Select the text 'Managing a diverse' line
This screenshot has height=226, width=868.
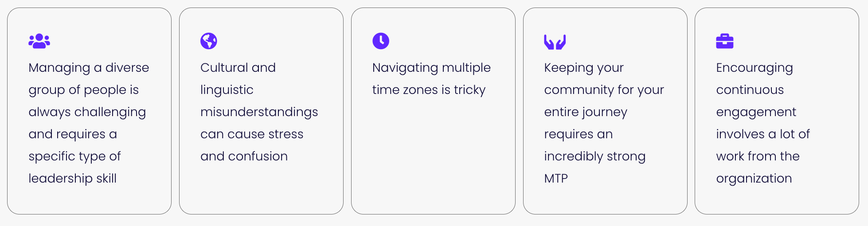(x=89, y=68)
